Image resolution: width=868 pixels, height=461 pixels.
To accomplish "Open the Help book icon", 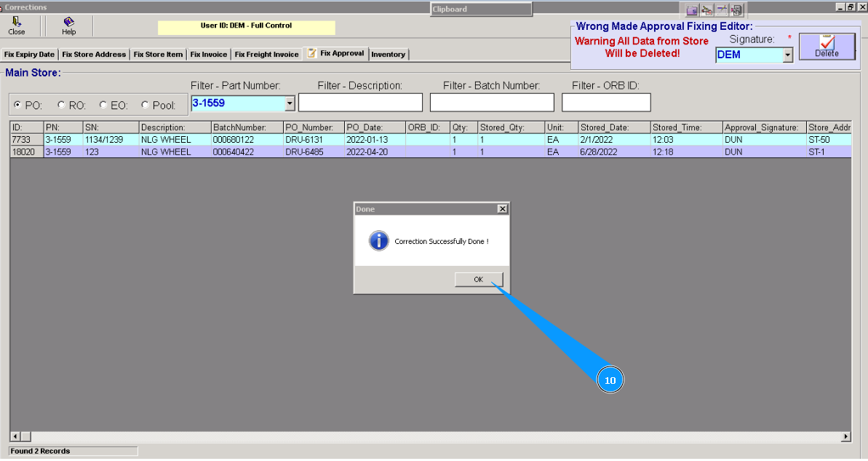I will pyautogui.click(x=68, y=22).
